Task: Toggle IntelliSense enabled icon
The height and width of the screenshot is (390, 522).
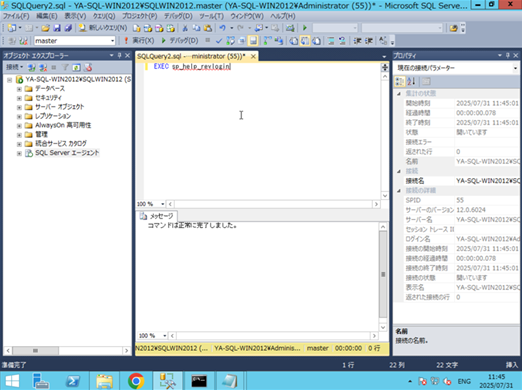Action: tap(253, 41)
